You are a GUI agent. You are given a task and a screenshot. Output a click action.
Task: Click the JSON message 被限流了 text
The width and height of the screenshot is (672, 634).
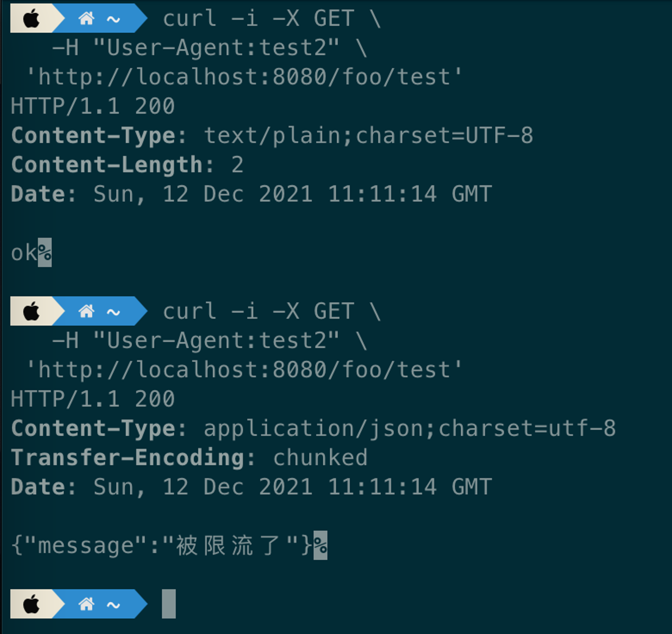coord(228,545)
